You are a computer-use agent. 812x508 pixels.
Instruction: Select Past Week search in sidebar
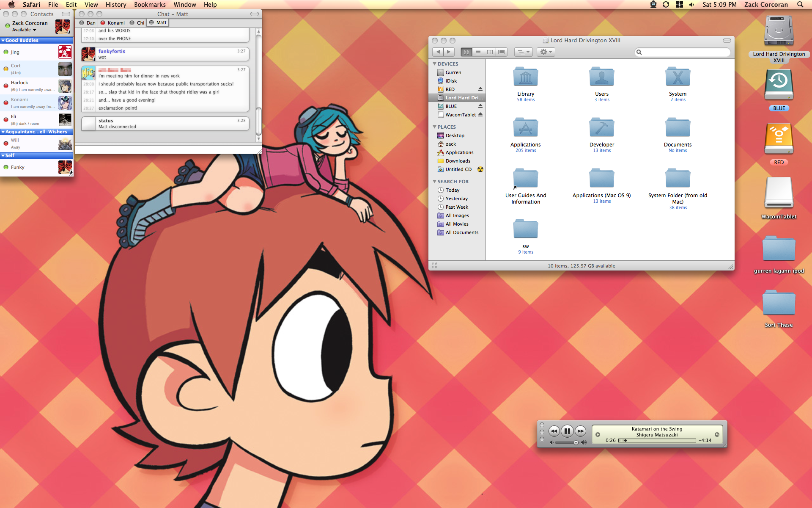(457, 207)
